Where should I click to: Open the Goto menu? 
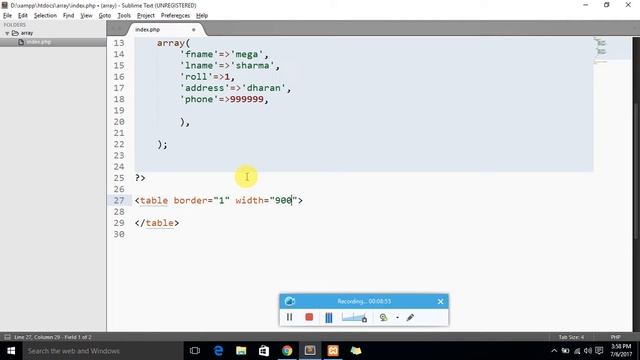(x=104, y=16)
